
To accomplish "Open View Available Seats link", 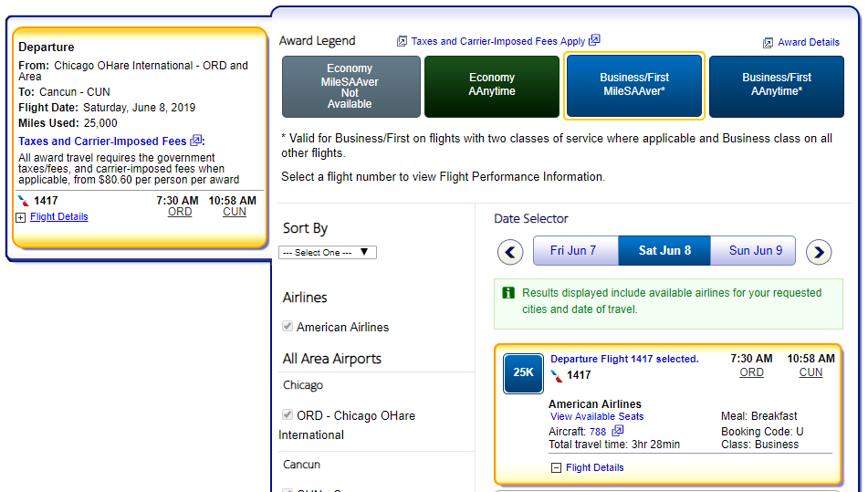I will coord(596,416).
